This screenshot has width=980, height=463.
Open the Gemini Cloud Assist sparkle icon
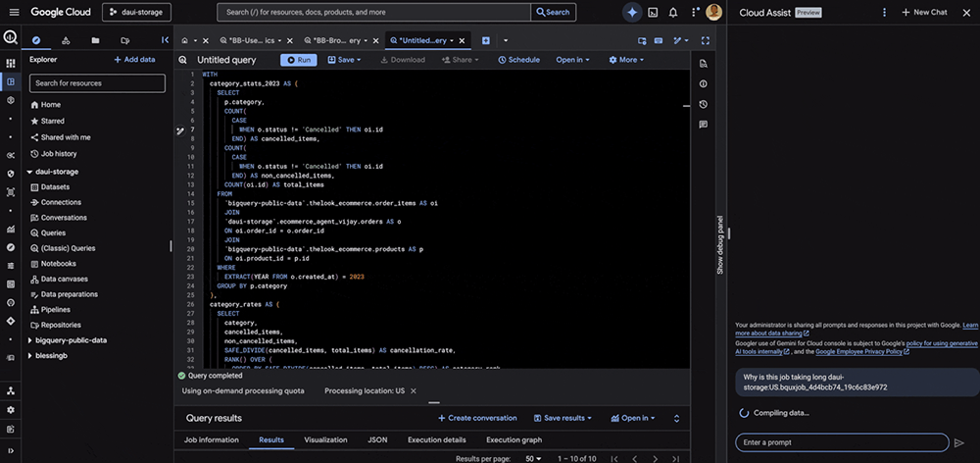pyautogui.click(x=632, y=12)
